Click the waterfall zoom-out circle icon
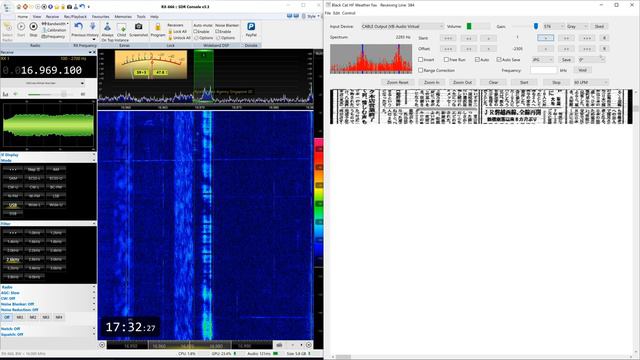This screenshot has height=360, width=640. [x=102, y=345]
